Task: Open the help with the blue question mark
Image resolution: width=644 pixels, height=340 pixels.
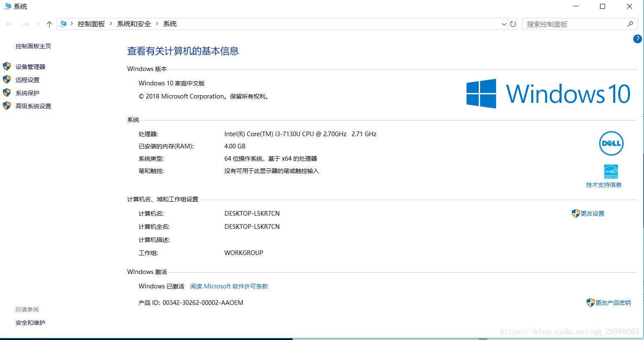Action: (x=637, y=38)
